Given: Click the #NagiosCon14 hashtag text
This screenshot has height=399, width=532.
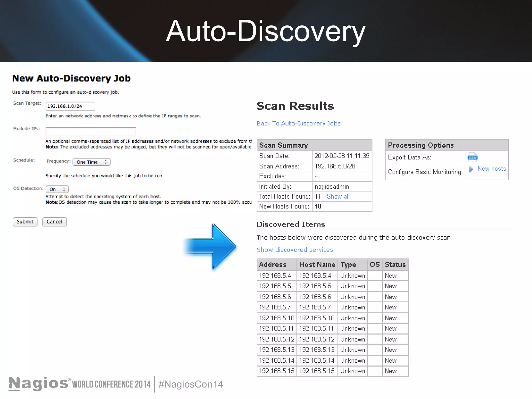Looking at the screenshot, I should pos(191,384).
